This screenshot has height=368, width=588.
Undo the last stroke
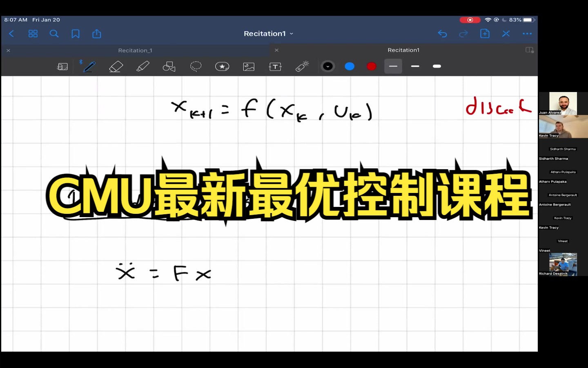442,34
